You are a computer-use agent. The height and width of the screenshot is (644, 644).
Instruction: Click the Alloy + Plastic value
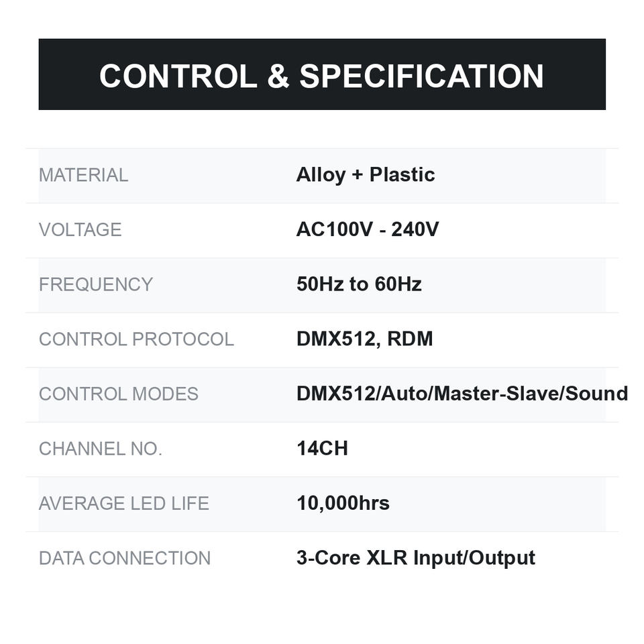(x=366, y=174)
